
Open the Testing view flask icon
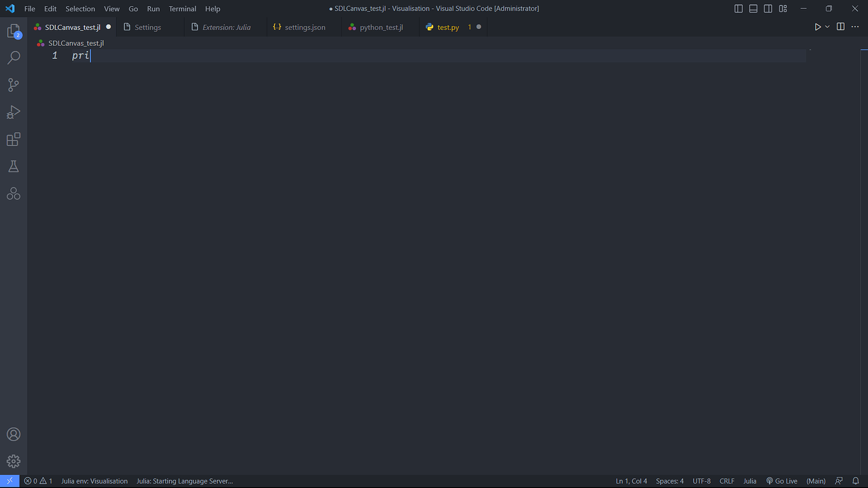coord(13,166)
